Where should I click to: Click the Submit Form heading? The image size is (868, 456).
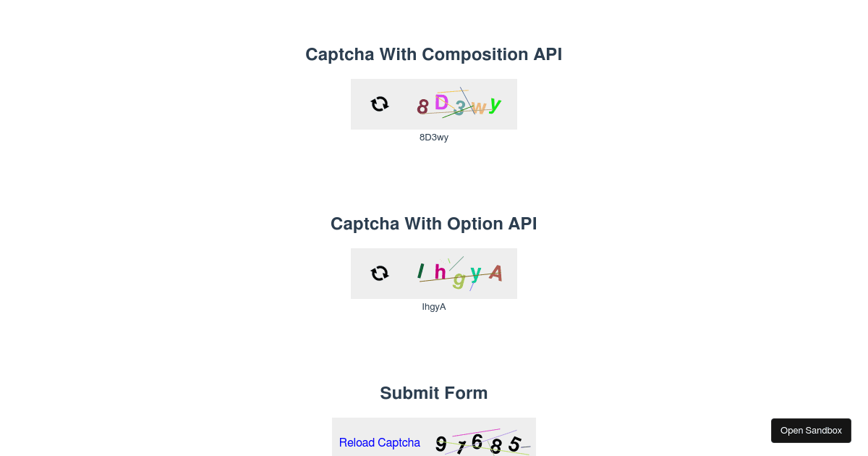(x=433, y=393)
